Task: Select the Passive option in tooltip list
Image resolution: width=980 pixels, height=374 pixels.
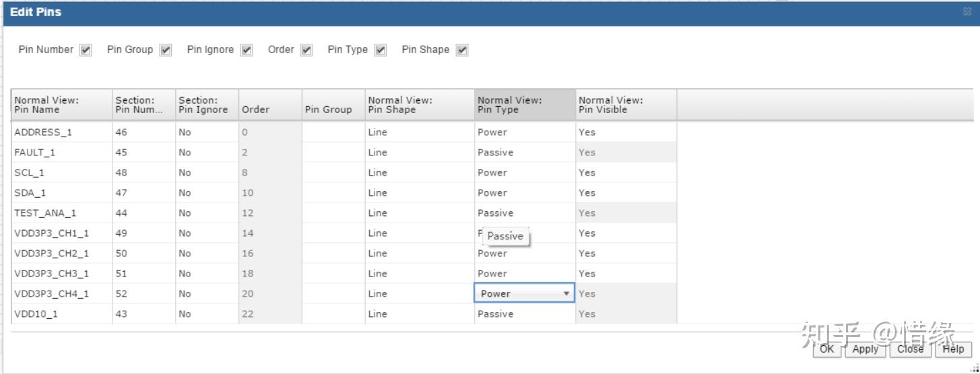Action: [505, 236]
